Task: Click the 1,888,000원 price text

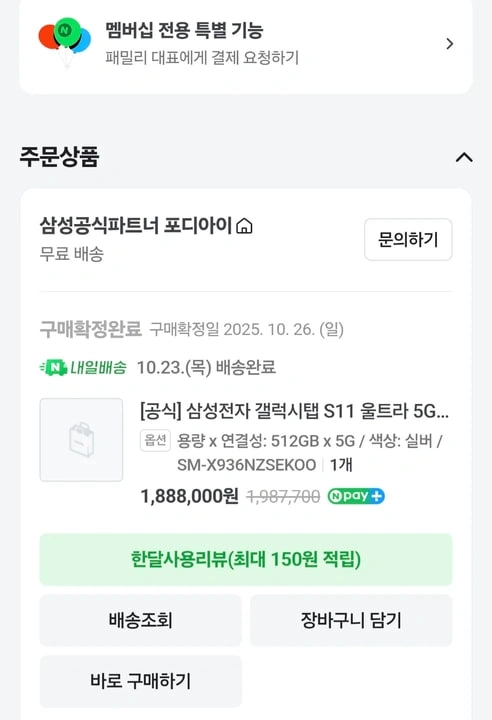Action: pyautogui.click(x=189, y=496)
